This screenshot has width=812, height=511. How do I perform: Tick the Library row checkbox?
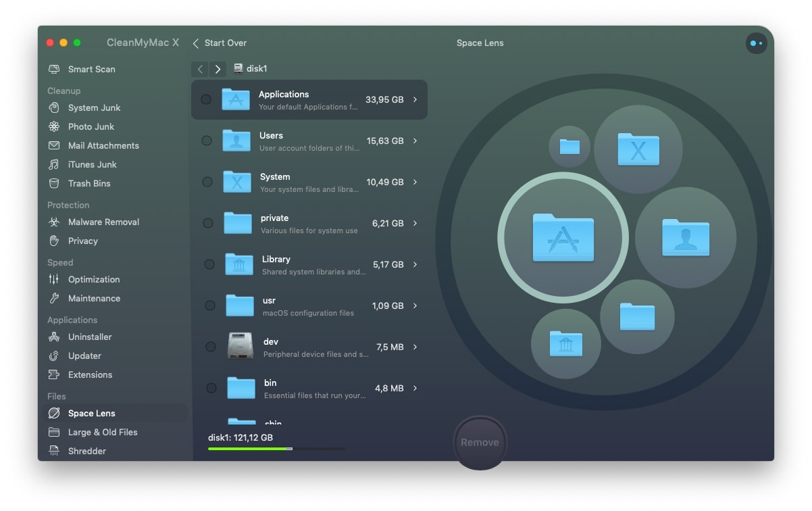(x=209, y=264)
